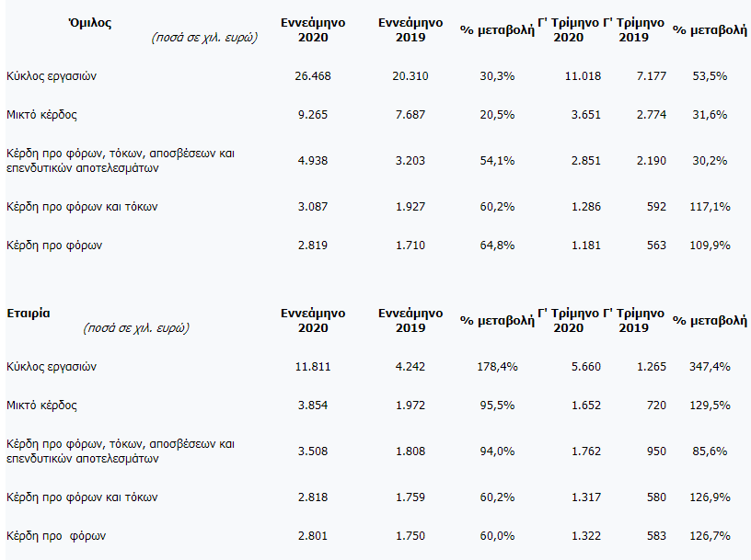Select the 178,4% change cell

[497, 367]
